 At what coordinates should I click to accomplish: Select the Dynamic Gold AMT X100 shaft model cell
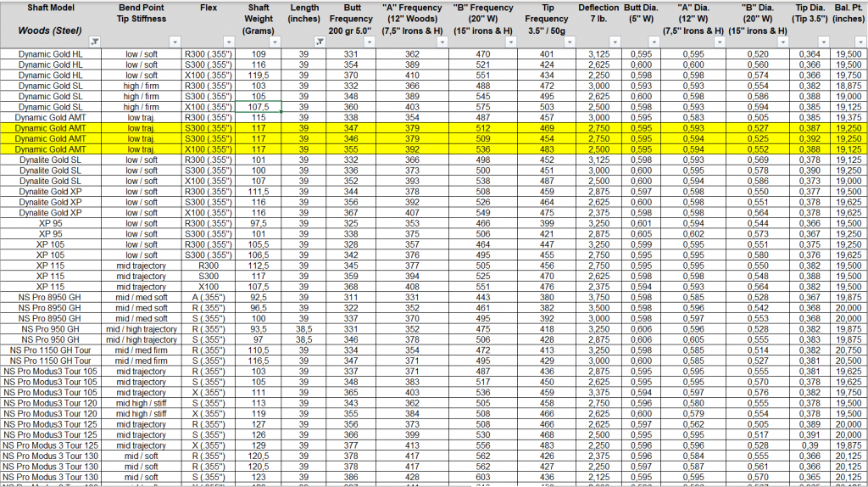50,149
